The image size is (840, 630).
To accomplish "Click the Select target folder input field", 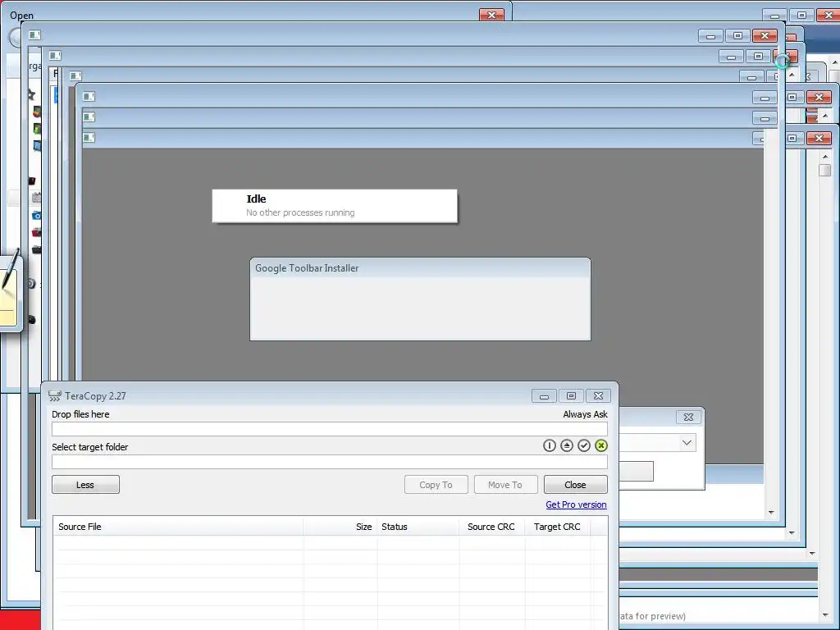I will (x=330, y=462).
